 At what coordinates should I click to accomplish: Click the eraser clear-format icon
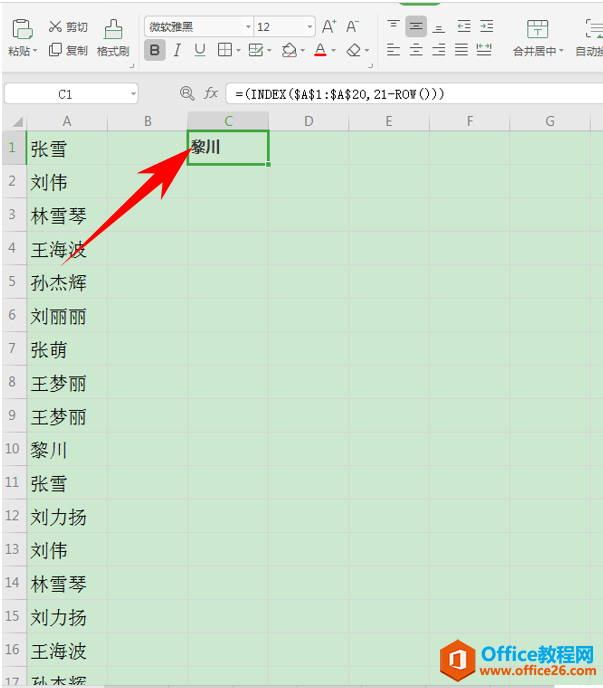coord(353,50)
